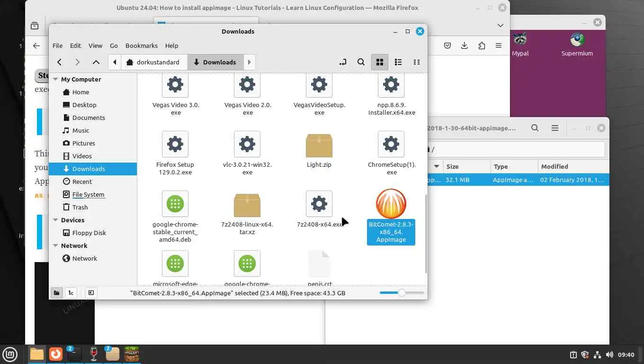The image size is (644, 364).
Task: Select vlc-3.0.21-win32.exe file
Action: [247, 153]
